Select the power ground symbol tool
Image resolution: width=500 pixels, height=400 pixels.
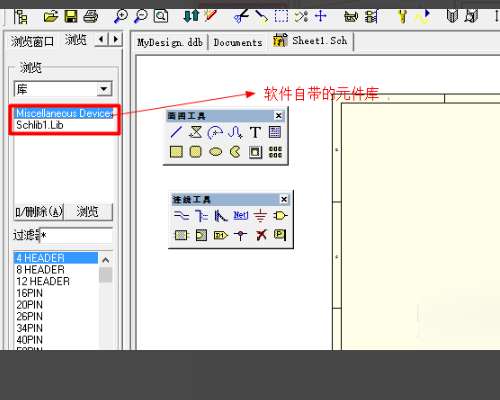click(260, 216)
